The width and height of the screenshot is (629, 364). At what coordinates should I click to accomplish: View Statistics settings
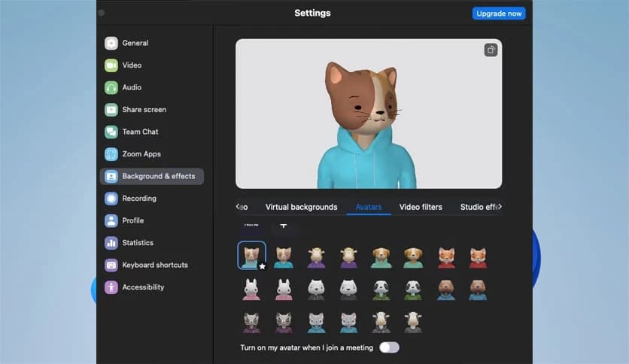point(129,242)
